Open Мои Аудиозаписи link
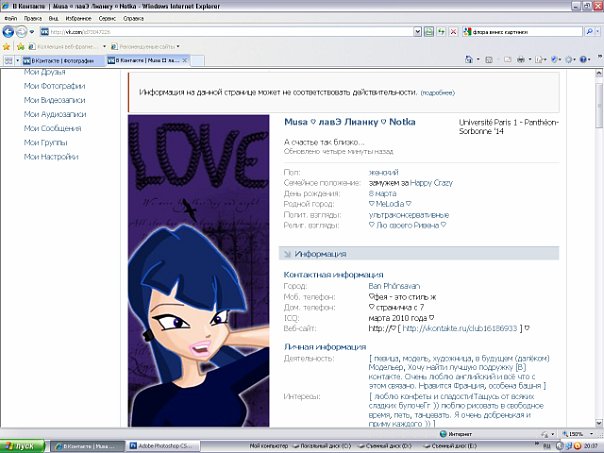The width and height of the screenshot is (604, 453). [x=54, y=115]
